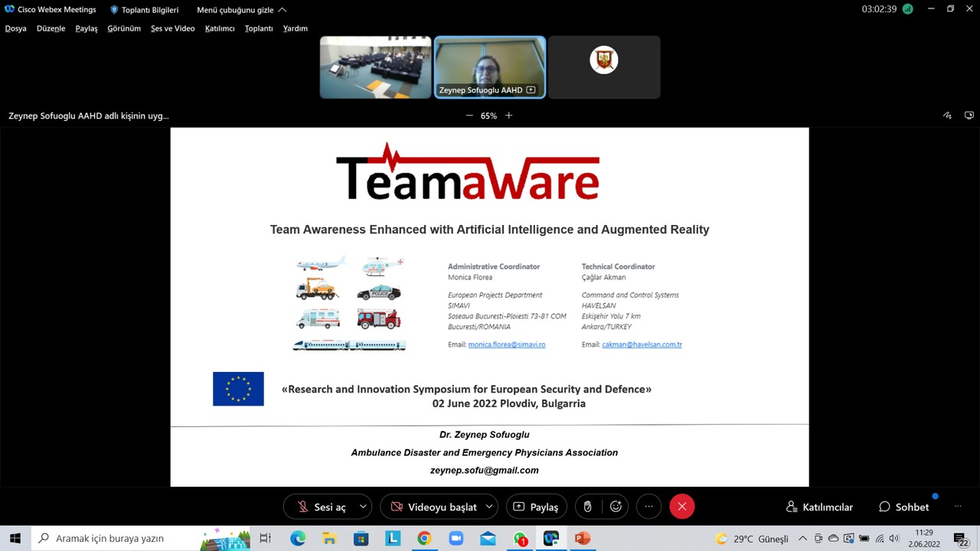Click the volume speaker tray icon
Image resolution: width=980 pixels, height=551 pixels.
pyautogui.click(x=893, y=539)
